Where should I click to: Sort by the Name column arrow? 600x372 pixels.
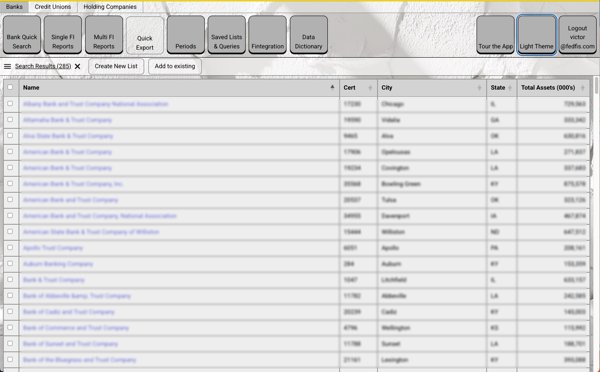[332, 87]
